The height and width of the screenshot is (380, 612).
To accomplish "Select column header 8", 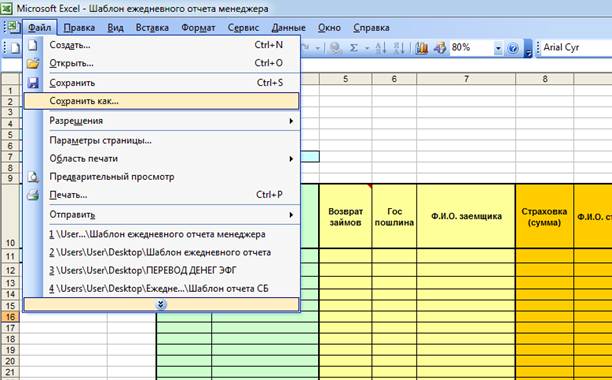I will click(544, 79).
